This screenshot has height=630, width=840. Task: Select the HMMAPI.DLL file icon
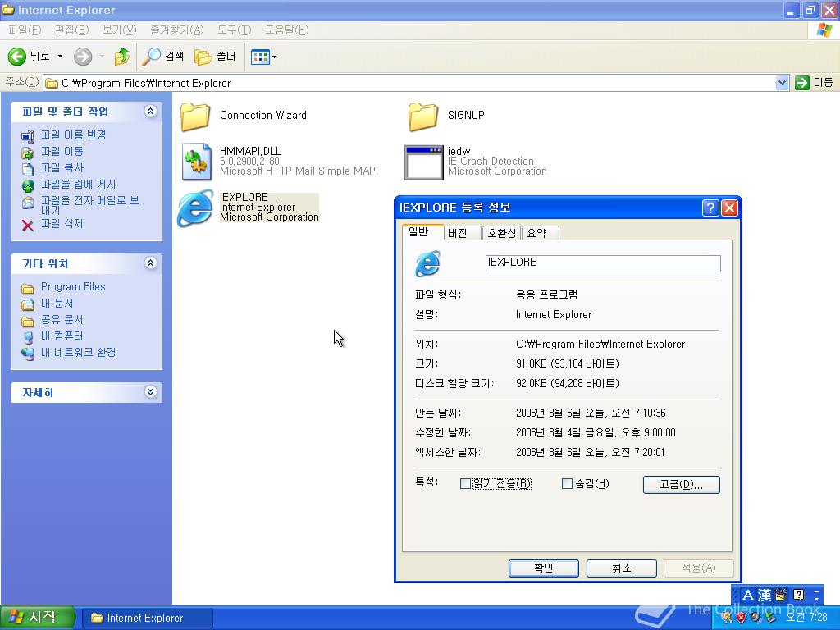(x=197, y=162)
